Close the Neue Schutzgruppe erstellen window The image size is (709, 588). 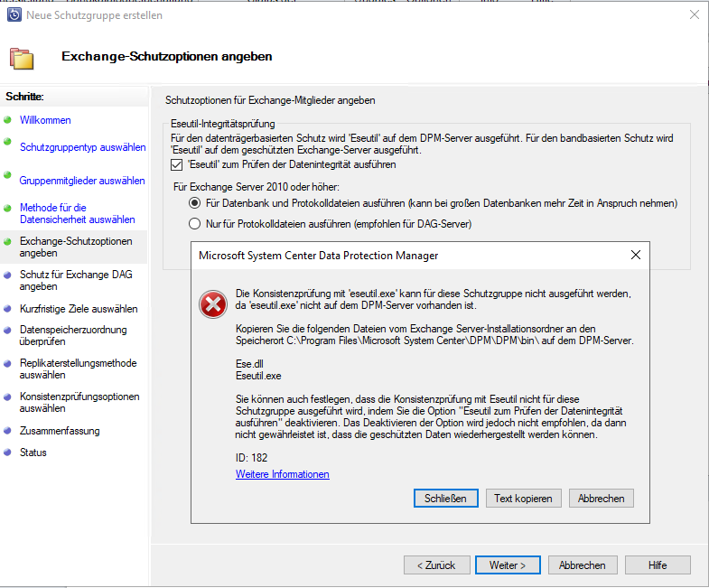pyautogui.click(x=695, y=15)
